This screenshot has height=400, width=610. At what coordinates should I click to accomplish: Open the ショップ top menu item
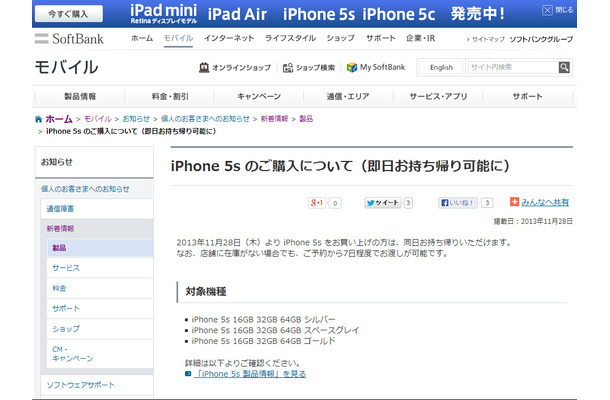click(x=340, y=38)
